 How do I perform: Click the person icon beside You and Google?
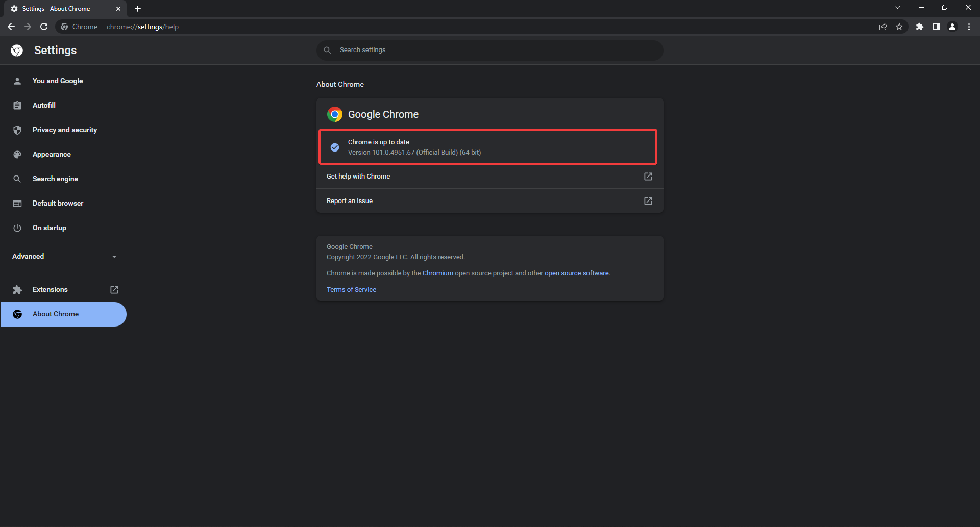pos(17,81)
